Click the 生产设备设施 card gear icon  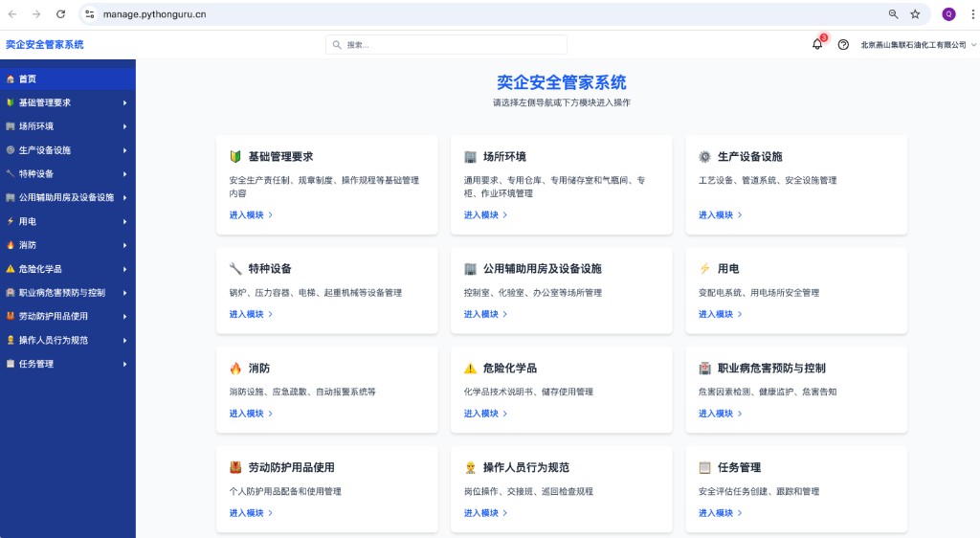click(704, 156)
